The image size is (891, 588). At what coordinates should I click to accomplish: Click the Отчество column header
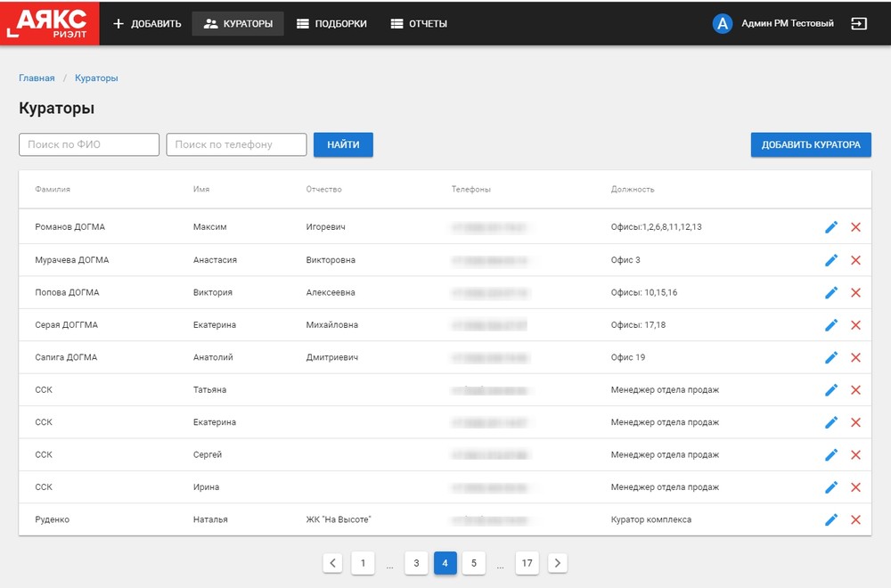[324, 189]
